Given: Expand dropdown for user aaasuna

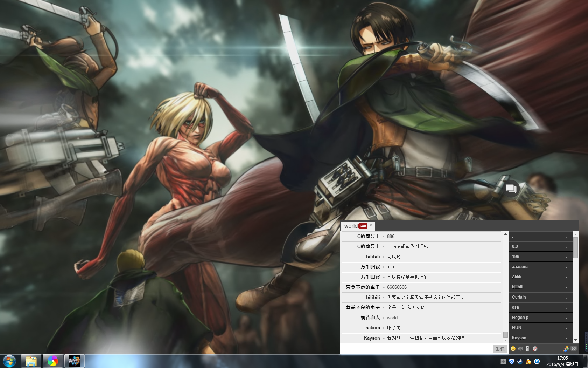Looking at the screenshot, I should pos(566,267).
